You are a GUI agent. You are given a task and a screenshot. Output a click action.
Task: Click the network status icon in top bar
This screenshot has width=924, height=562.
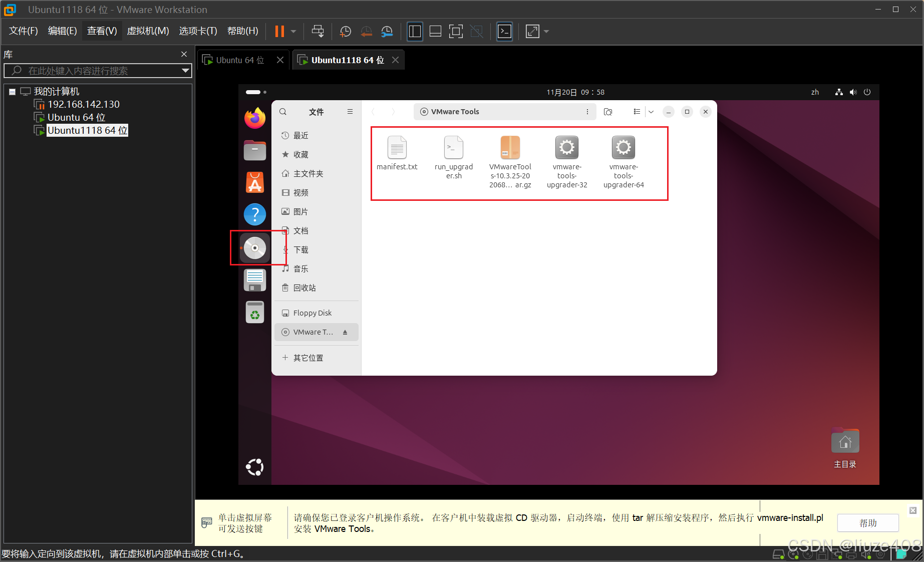[x=839, y=92]
